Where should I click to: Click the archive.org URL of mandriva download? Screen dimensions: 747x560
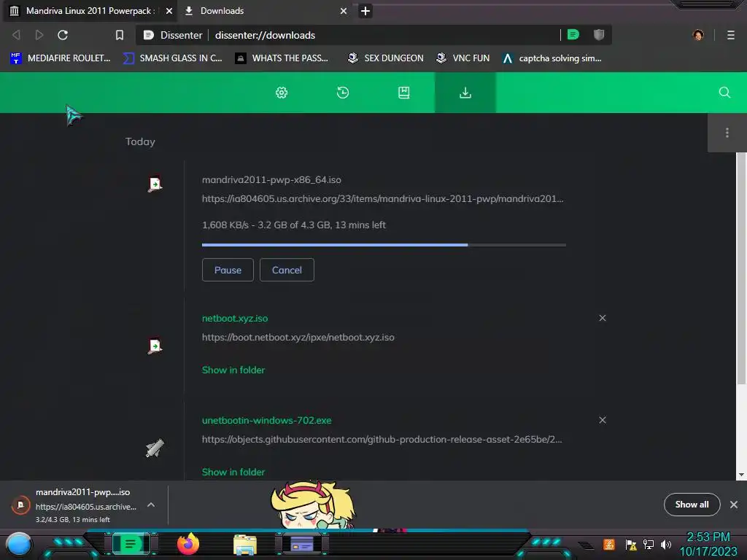(382, 198)
